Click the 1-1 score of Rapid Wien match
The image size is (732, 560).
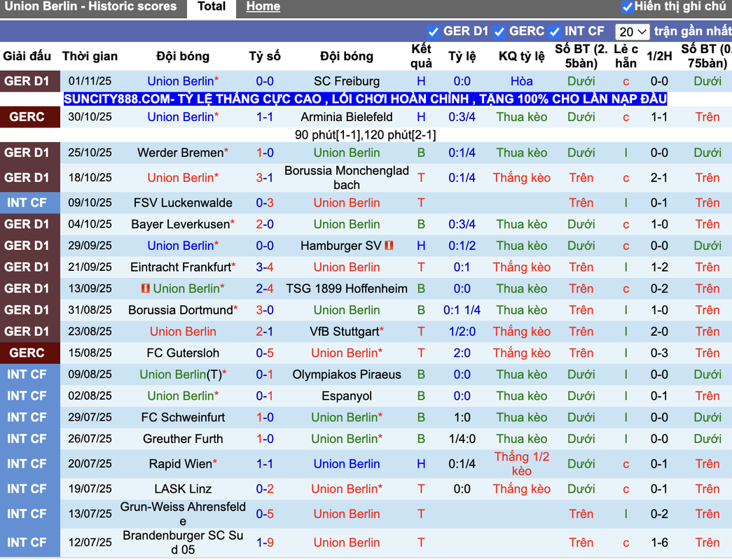(x=265, y=464)
